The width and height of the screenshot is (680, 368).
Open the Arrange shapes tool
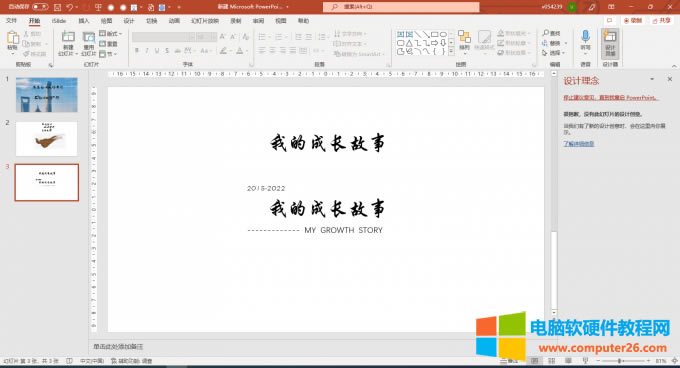point(464,40)
